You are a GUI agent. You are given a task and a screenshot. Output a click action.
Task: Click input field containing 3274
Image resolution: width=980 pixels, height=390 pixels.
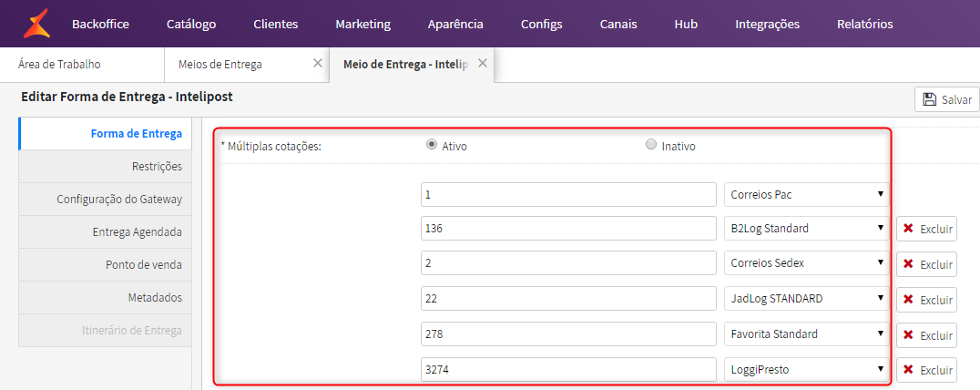coord(568,369)
